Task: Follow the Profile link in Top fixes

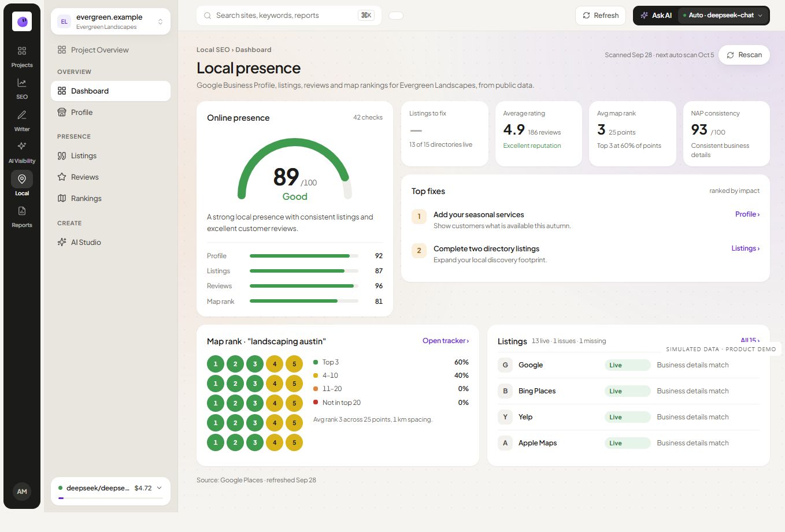Action: click(x=747, y=214)
